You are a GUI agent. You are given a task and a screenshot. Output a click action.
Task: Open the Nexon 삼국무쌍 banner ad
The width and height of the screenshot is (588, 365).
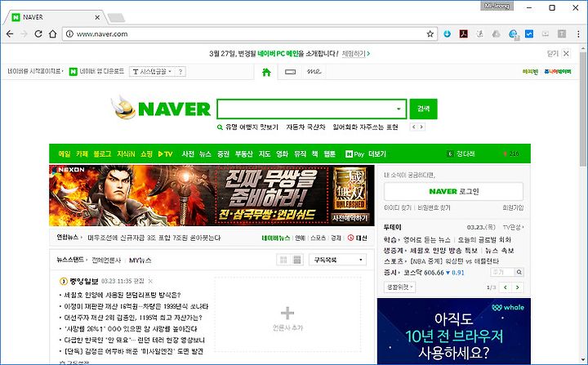pyautogui.click(x=212, y=195)
